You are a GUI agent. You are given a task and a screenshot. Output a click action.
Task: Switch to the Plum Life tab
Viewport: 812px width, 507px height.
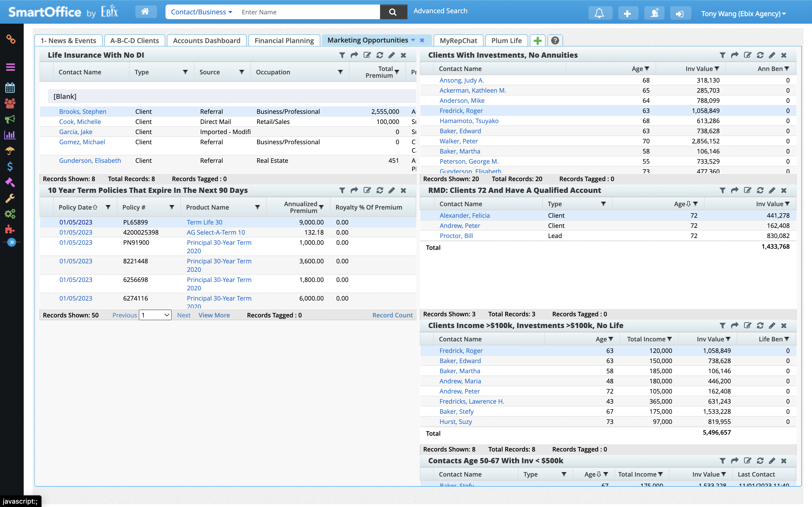pyautogui.click(x=506, y=40)
